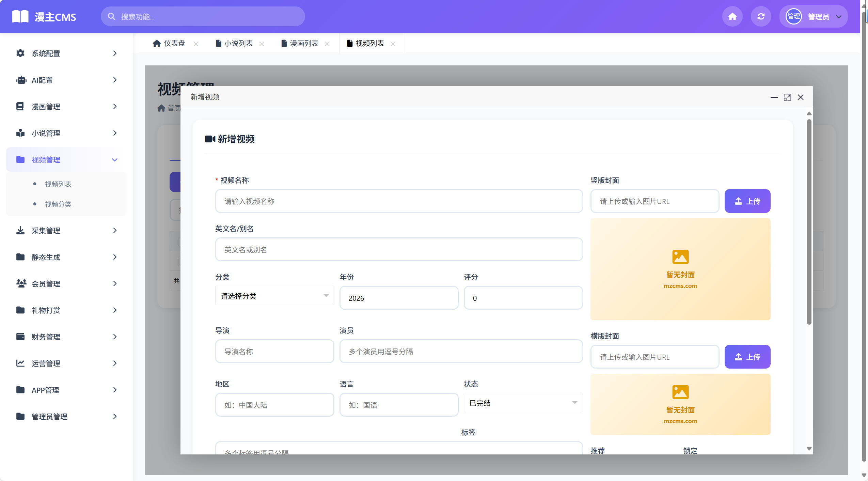868x481 pixels.
Task: Click the 漫主CMS book logo
Action: [20, 16]
